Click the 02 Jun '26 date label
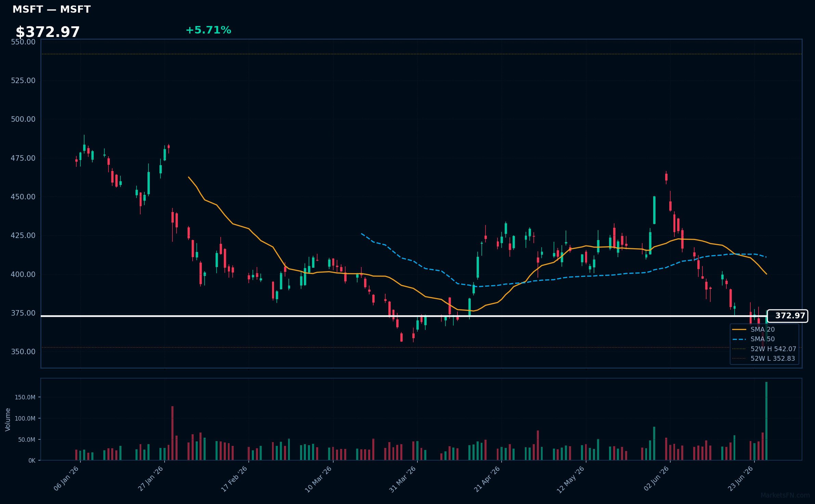The width and height of the screenshot is (815, 504). point(656,479)
